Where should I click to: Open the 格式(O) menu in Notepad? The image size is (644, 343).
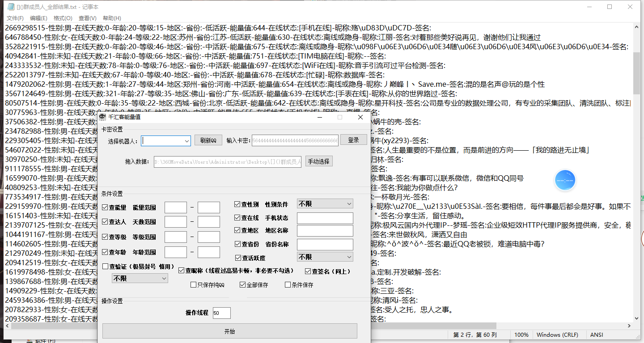click(63, 18)
